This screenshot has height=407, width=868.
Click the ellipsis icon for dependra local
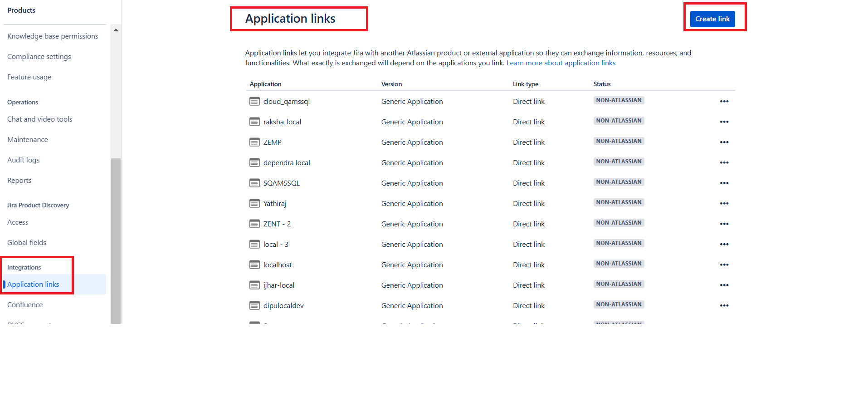click(724, 162)
